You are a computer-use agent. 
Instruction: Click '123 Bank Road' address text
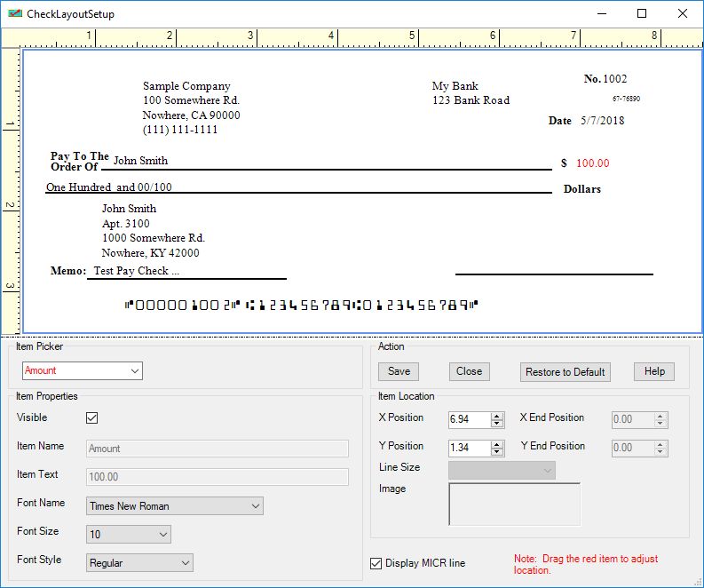[x=471, y=100]
